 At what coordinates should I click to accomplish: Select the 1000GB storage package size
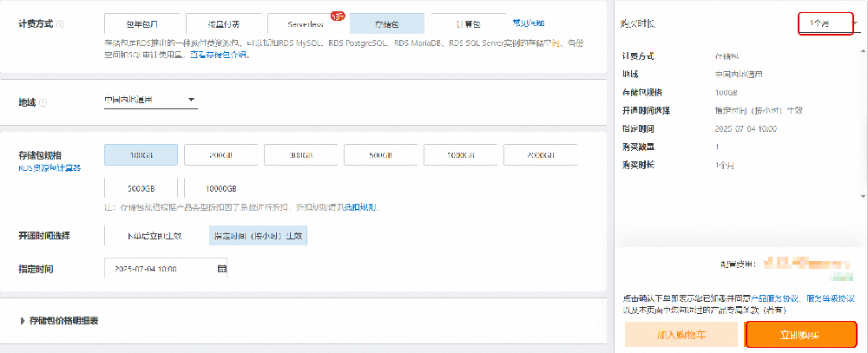[x=460, y=155]
